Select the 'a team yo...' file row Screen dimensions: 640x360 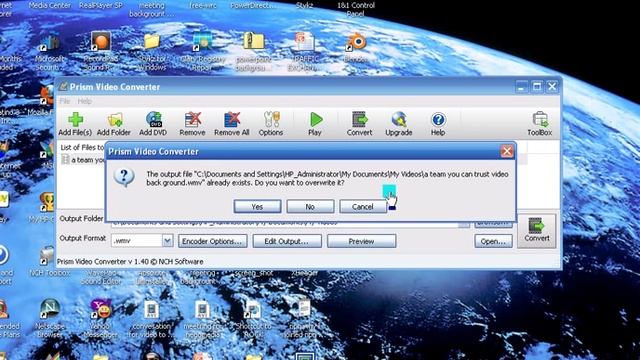[x=83, y=160]
